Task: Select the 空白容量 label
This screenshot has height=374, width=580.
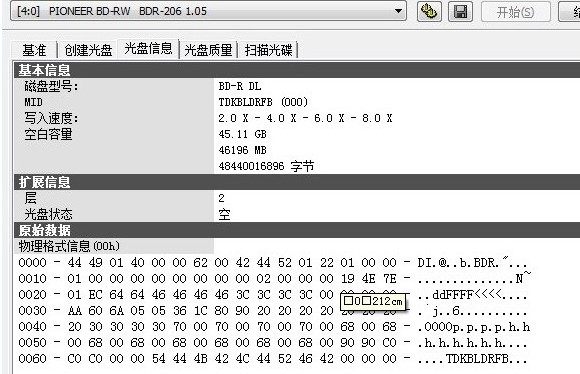Action: [x=48, y=134]
